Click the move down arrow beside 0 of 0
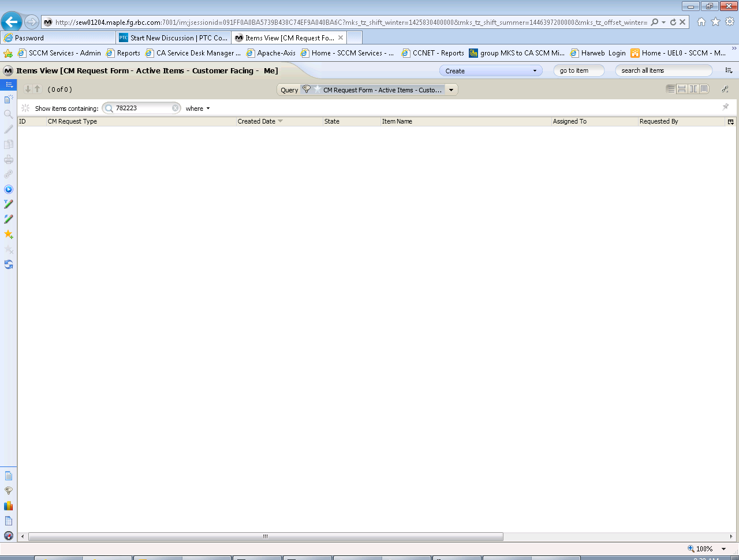 pos(28,89)
